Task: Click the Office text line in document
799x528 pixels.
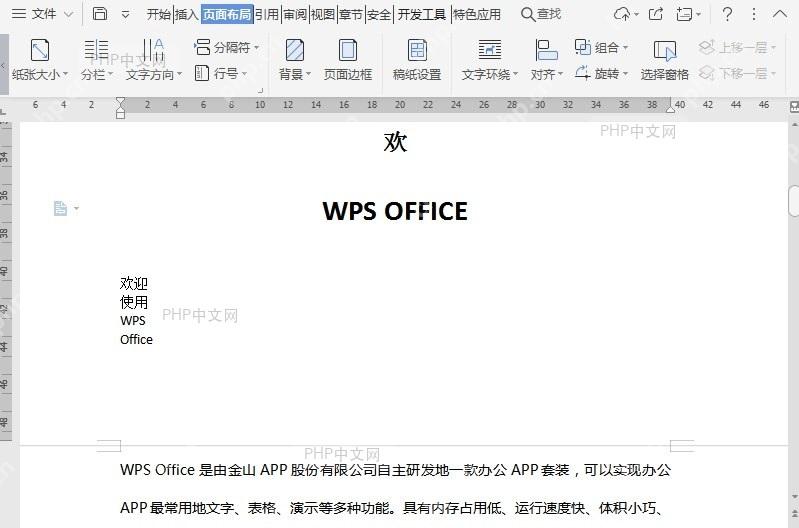Action: [136, 339]
